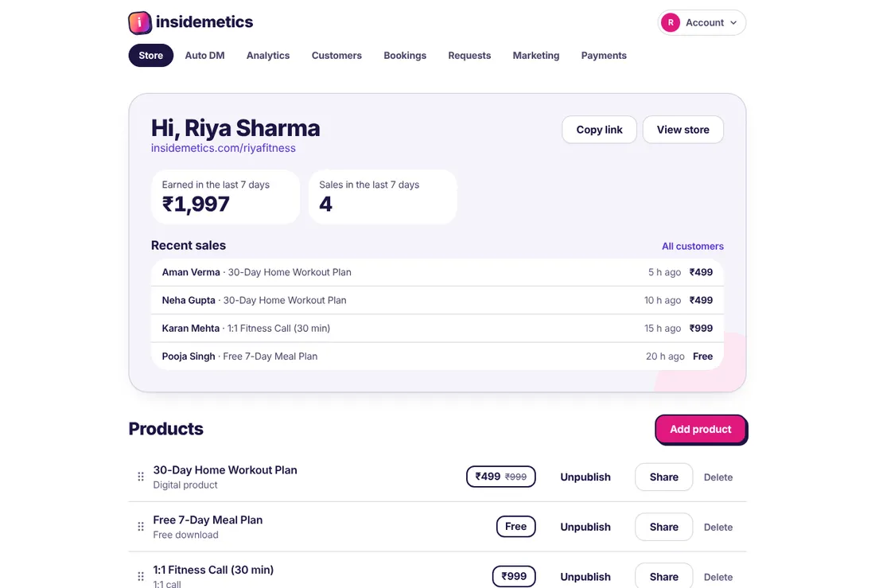The width and height of the screenshot is (875, 588).
Task: Delete the 30-Day Home Workout Plan
Action: tap(718, 477)
